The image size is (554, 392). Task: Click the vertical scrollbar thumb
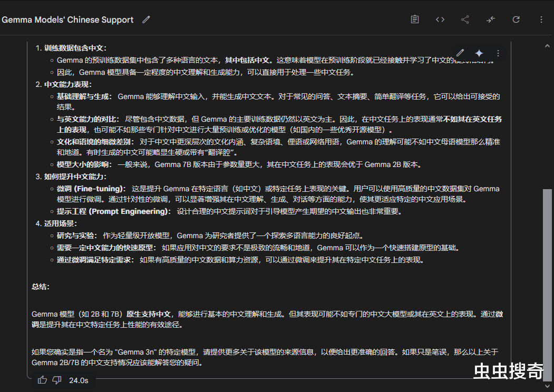[547, 285]
